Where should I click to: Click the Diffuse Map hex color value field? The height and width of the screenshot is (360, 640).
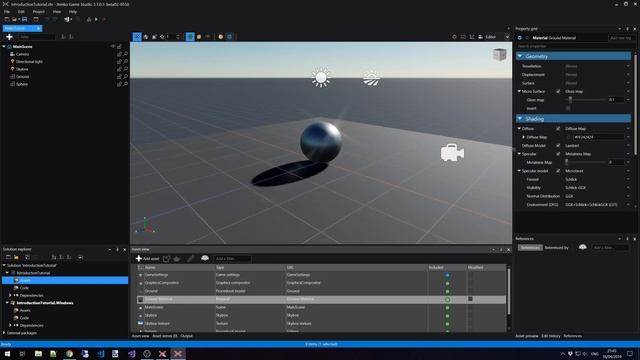(x=598, y=137)
